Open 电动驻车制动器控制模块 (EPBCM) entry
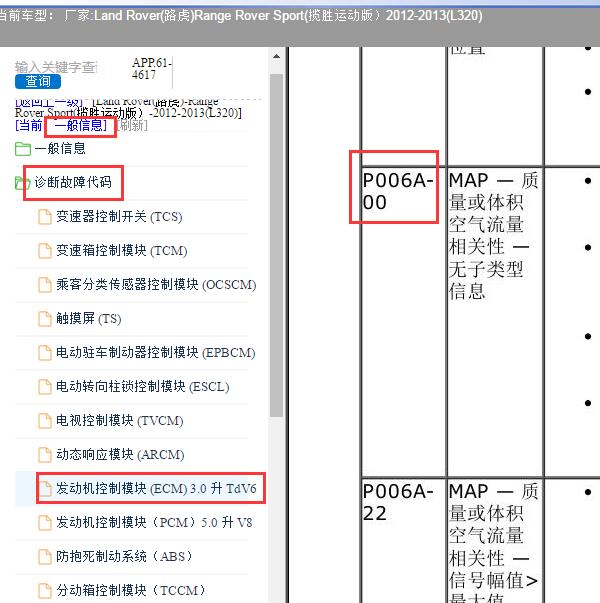 tap(156, 352)
